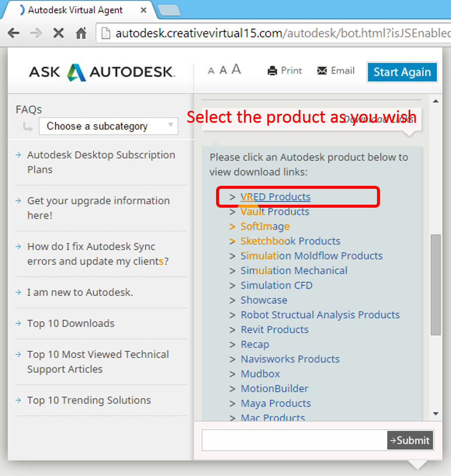Click the Email link text
451x476 pixels.
(343, 71)
